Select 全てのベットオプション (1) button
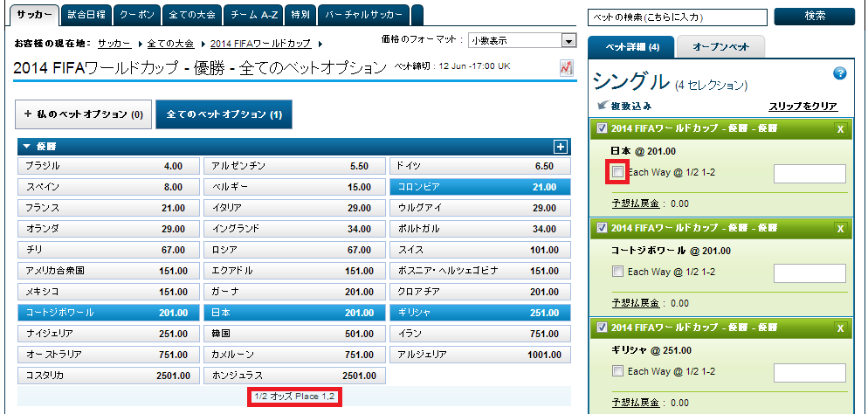Screen dimensions: 868x414 pos(224,114)
